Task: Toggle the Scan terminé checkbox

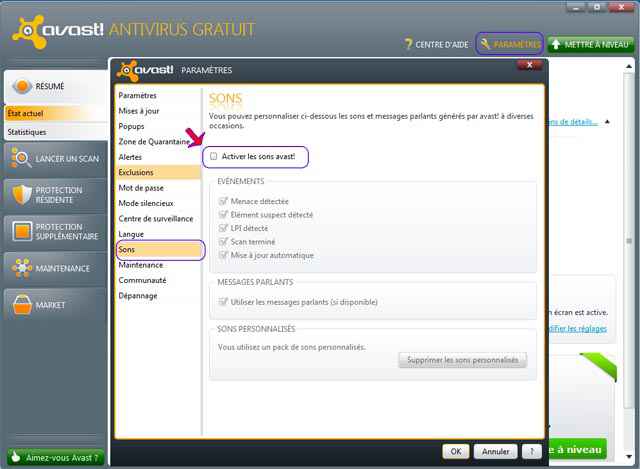Action: pyautogui.click(x=223, y=241)
